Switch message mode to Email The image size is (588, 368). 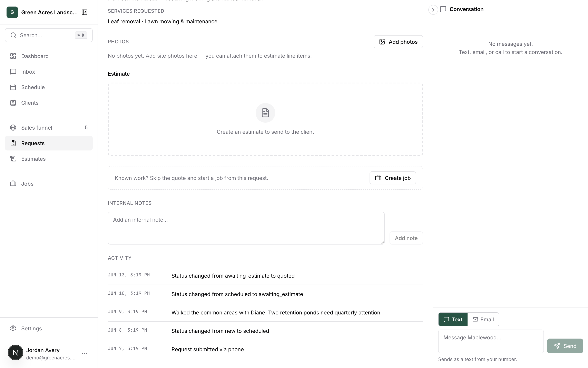point(483,319)
